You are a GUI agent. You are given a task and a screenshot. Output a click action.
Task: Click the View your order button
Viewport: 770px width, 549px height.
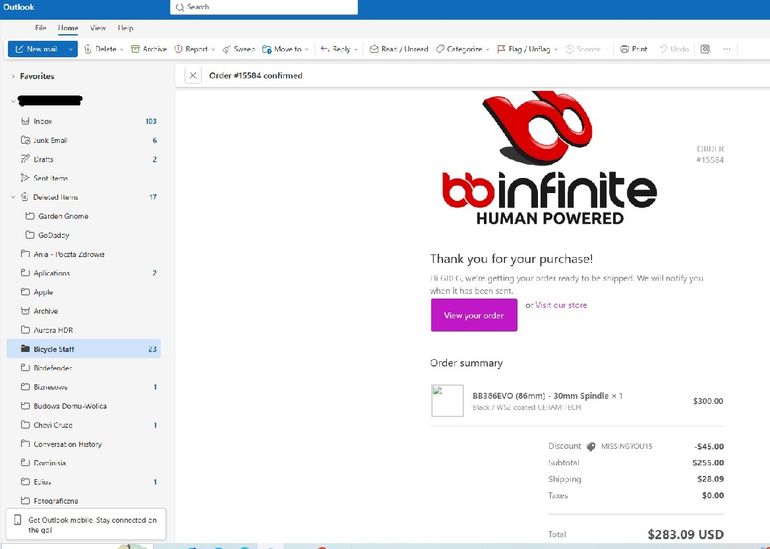coord(474,315)
